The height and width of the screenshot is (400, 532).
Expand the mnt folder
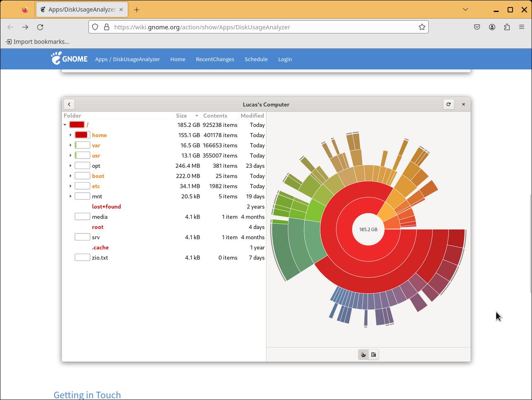(x=70, y=196)
